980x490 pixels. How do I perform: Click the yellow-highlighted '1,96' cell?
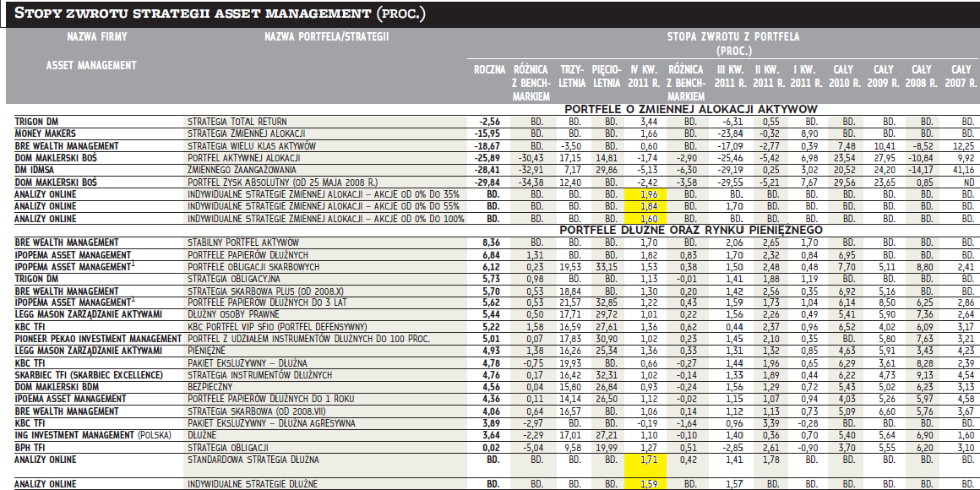[645, 194]
